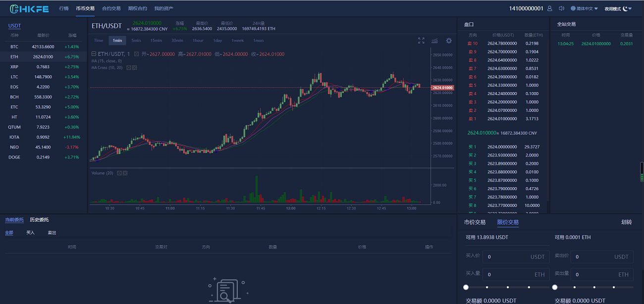Open the chart indicators icon

point(435,41)
